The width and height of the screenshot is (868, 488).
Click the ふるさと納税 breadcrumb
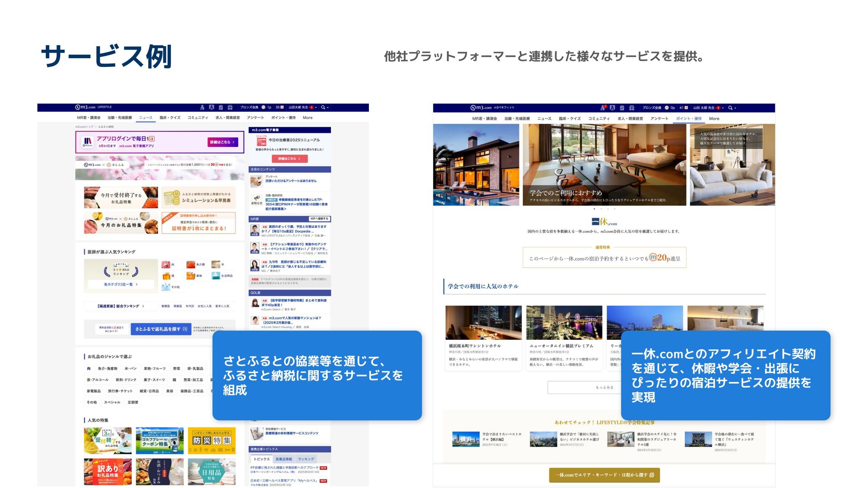tap(106, 127)
